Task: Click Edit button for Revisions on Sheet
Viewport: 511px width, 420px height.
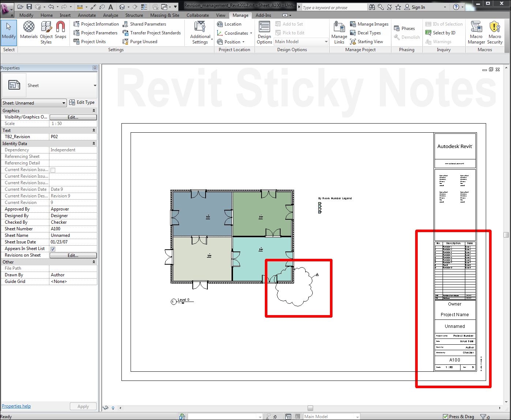Action: [73, 256]
